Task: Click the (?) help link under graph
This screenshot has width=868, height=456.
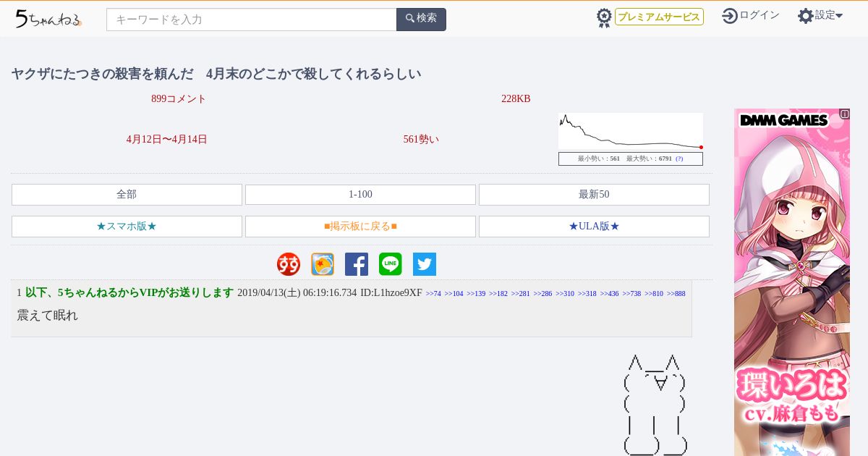Action: [679, 159]
